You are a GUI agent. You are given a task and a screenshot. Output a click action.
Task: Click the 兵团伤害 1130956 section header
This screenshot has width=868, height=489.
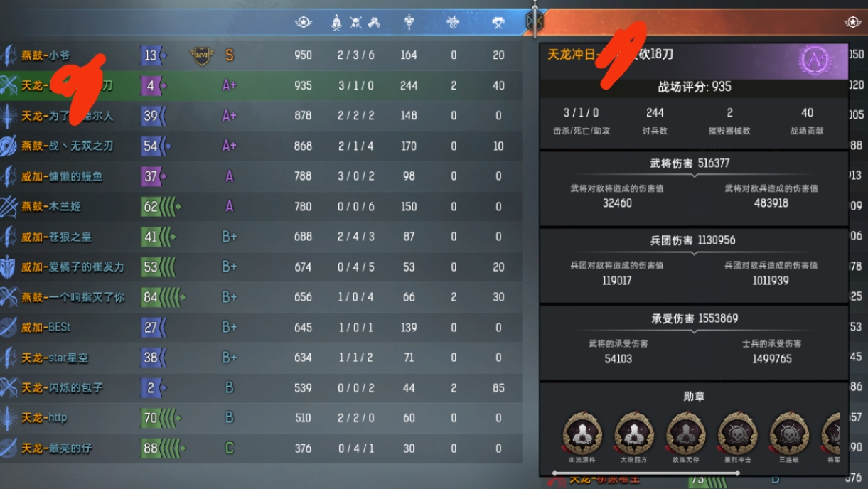pyautogui.click(x=692, y=240)
